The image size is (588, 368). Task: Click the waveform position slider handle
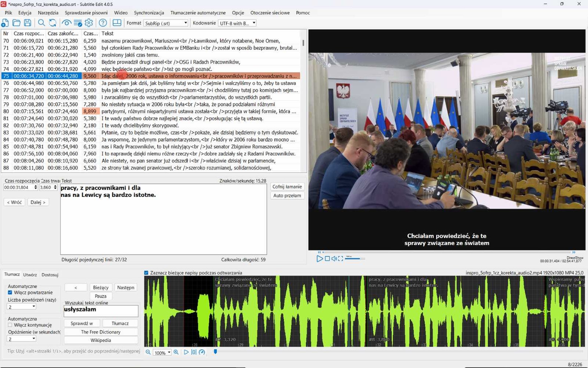coord(215,352)
